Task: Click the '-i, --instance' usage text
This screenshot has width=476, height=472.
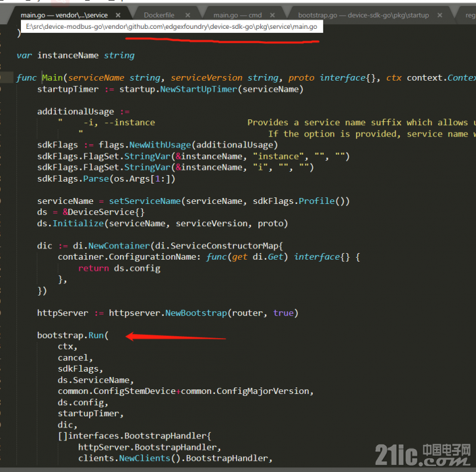Action: pos(119,123)
